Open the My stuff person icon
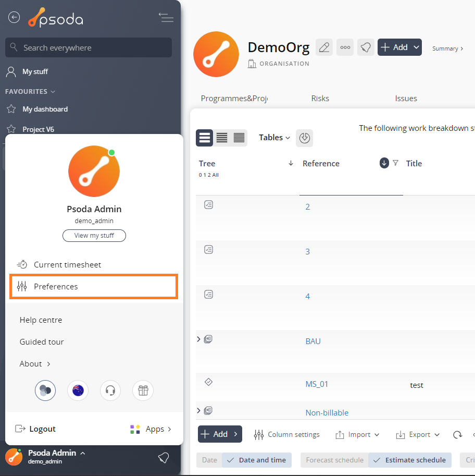Image resolution: width=475 pixels, height=476 pixels. click(11, 71)
